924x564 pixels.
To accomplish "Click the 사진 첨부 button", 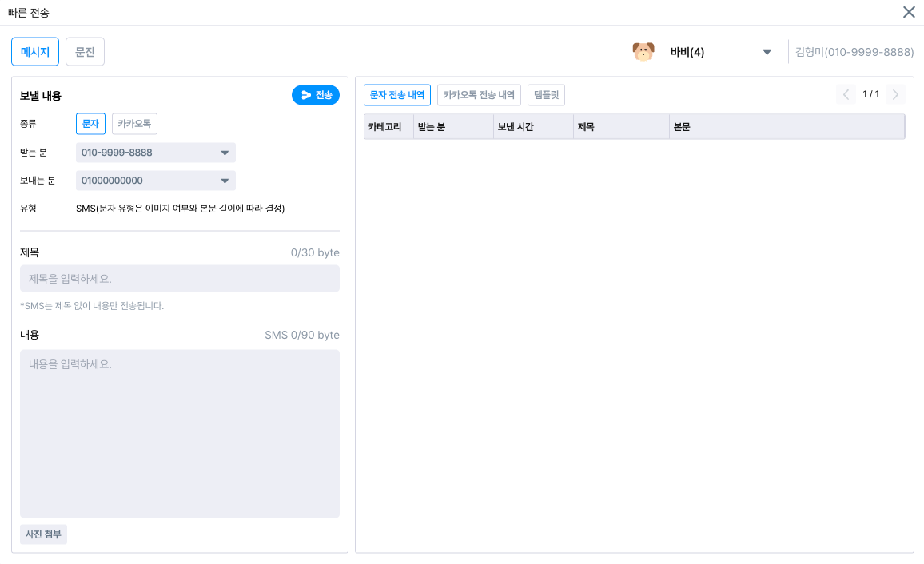I will (43, 534).
